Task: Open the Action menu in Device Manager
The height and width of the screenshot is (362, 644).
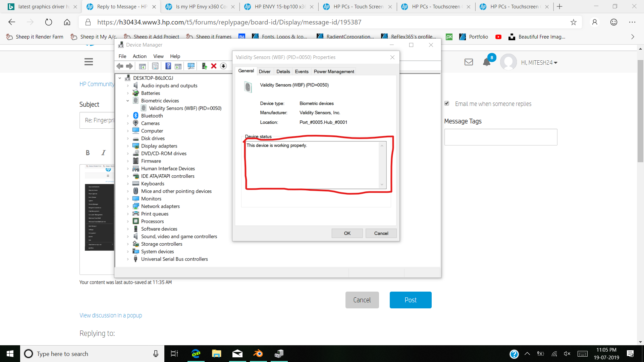Action: coord(140,56)
